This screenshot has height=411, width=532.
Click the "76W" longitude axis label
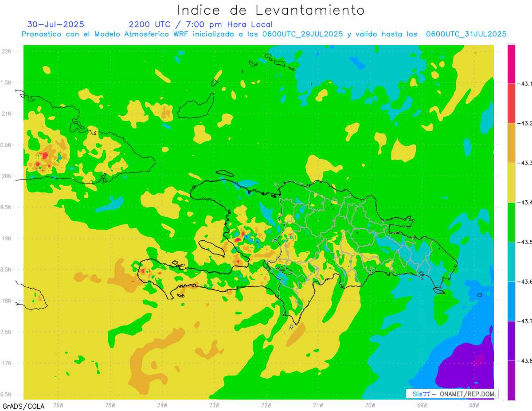[58, 405]
